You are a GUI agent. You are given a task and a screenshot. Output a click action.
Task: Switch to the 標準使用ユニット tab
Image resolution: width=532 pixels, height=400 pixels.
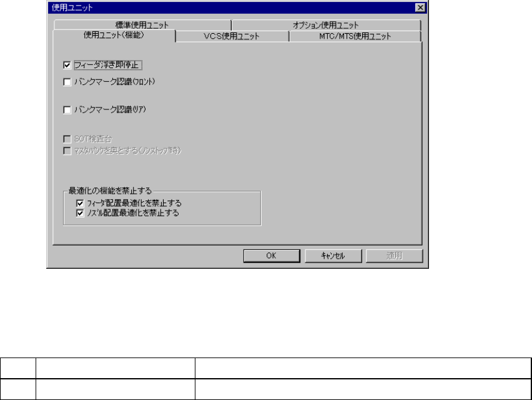pos(142,25)
